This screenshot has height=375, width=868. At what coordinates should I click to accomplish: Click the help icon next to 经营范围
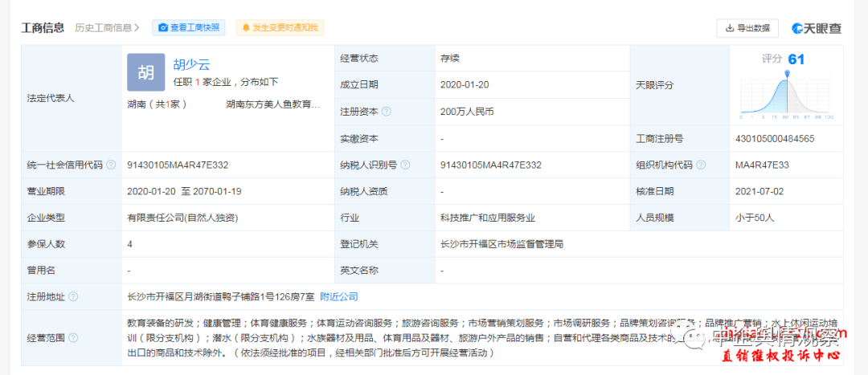pyautogui.click(x=73, y=337)
